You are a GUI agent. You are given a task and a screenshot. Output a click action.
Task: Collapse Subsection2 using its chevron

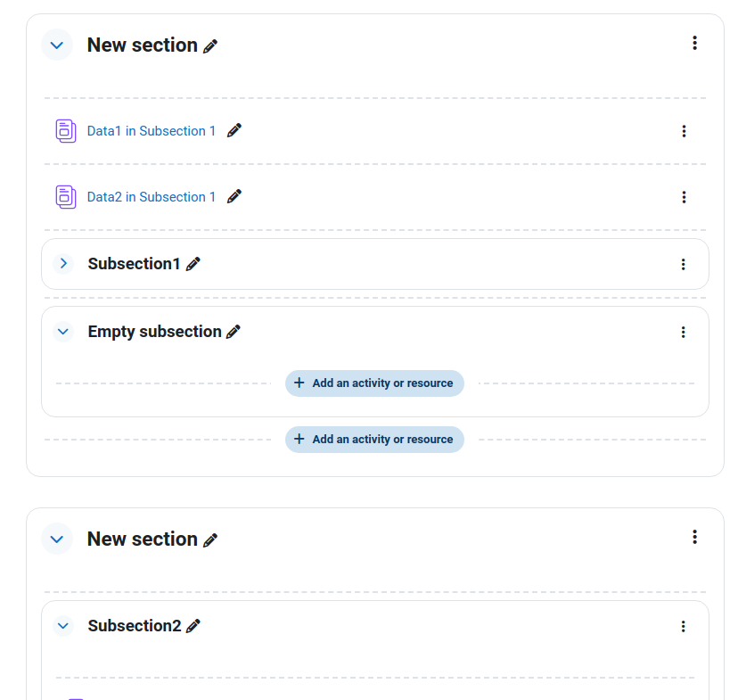tap(63, 626)
